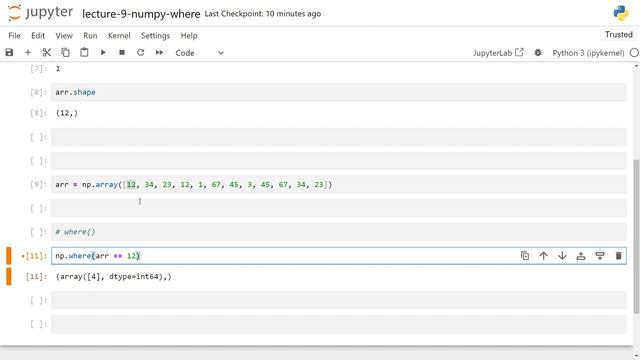Copy the selected cell from the toolbar

pyautogui.click(x=65, y=53)
